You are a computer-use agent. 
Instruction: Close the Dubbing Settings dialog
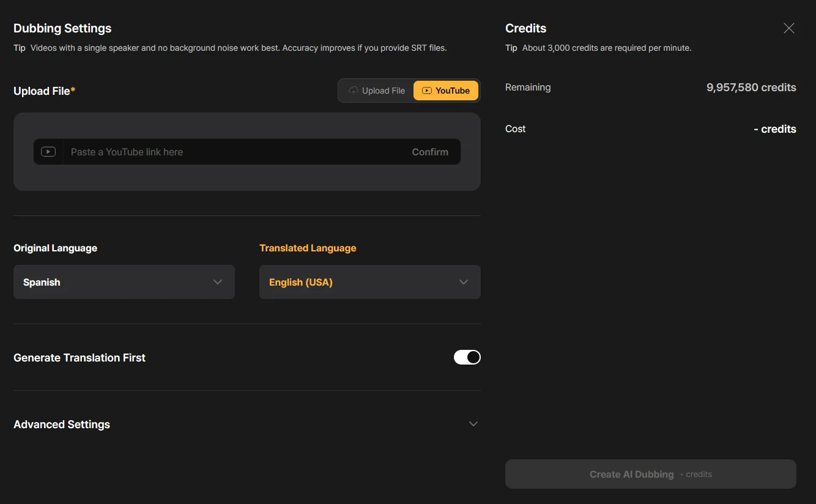pos(789,28)
